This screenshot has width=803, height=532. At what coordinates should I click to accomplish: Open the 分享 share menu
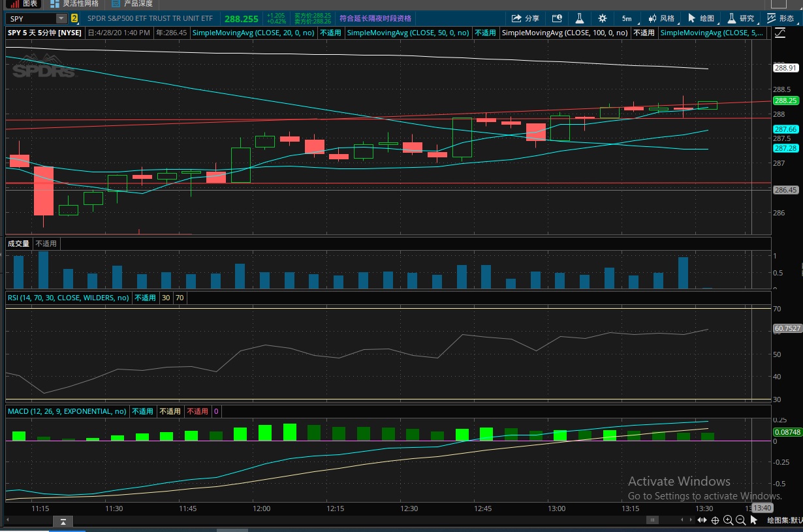[526, 18]
